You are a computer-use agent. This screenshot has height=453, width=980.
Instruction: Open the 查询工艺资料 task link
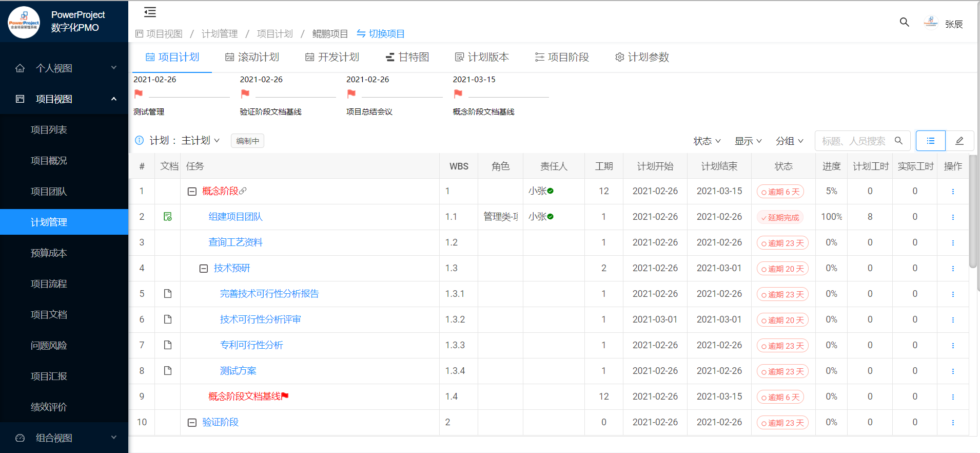click(235, 242)
